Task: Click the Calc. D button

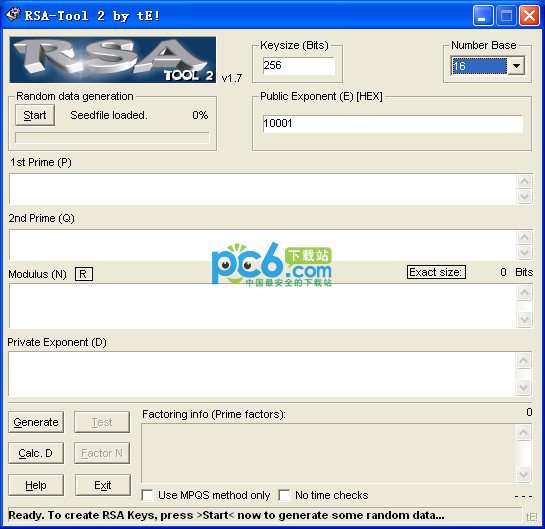Action: pos(36,453)
